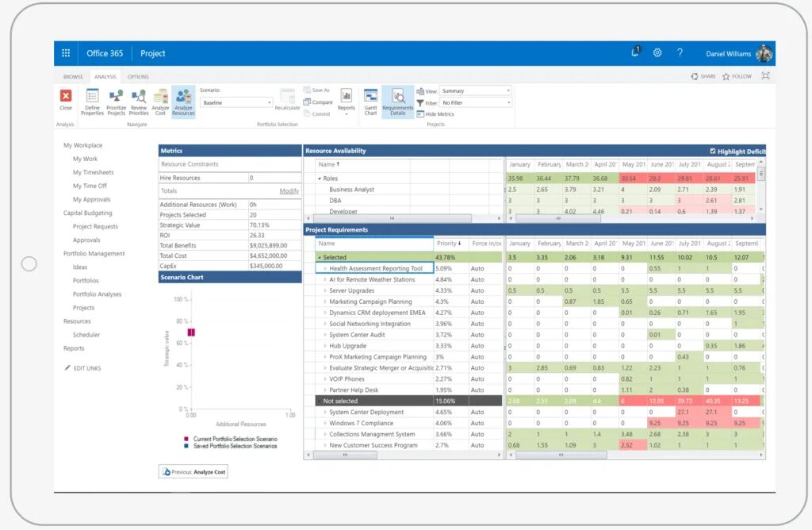Toggle Requirements Details view
The height and width of the screenshot is (530, 812).
tap(398, 102)
